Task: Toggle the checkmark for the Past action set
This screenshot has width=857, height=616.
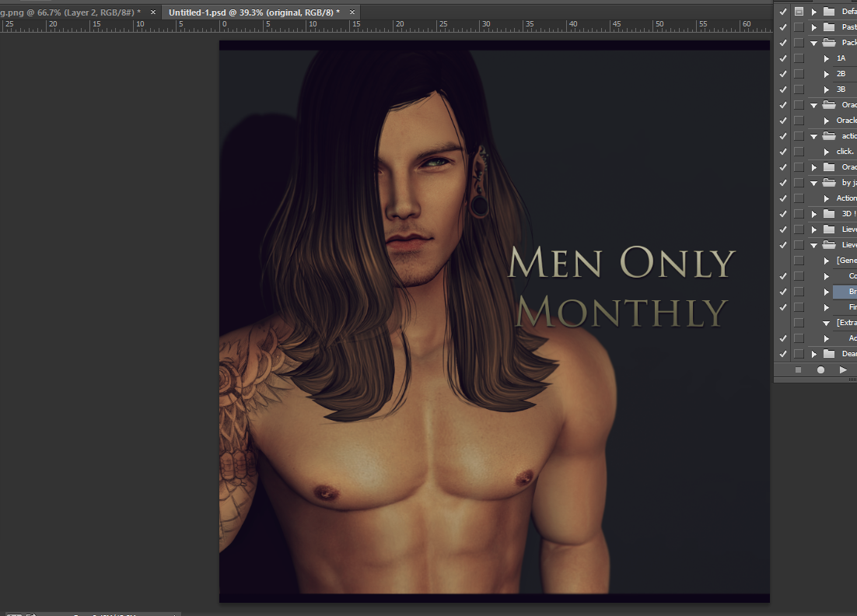Action: click(783, 26)
